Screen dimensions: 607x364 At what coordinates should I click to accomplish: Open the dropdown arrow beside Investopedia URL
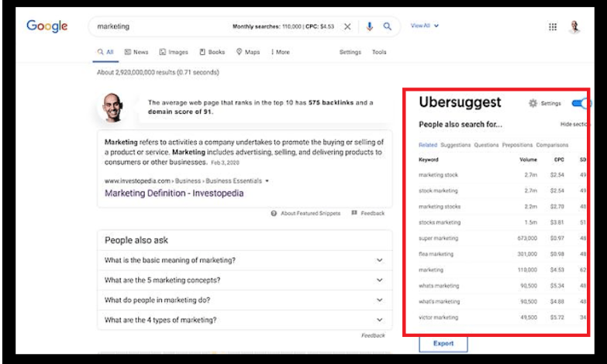[x=267, y=181]
